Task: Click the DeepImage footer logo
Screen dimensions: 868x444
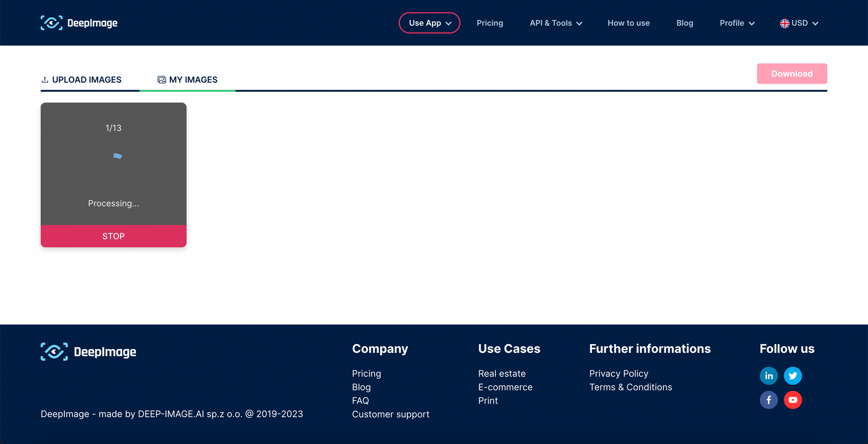Action: tap(88, 352)
